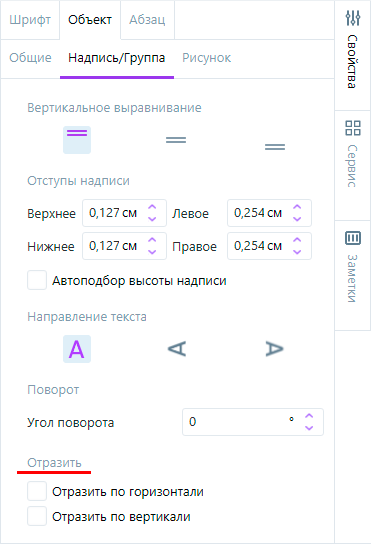This screenshot has width=371, height=544.
Task: Switch to the Объект tab
Action: [x=90, y=20]
